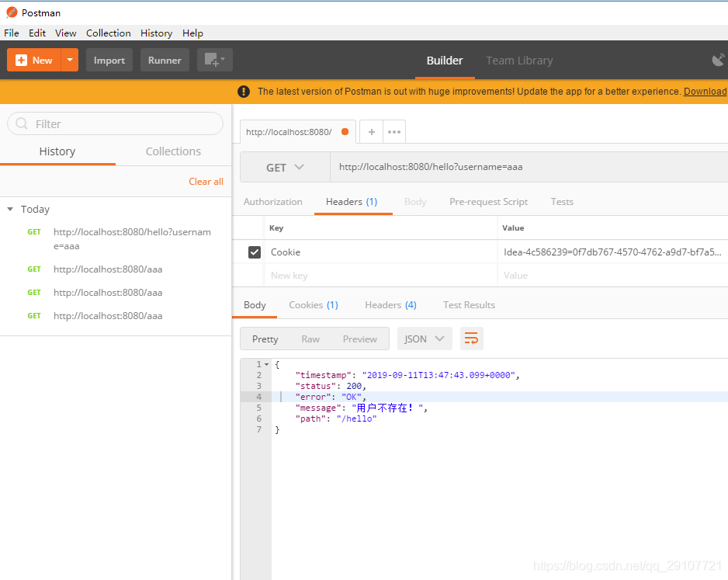Open the request Body tab

pos(415,202)
